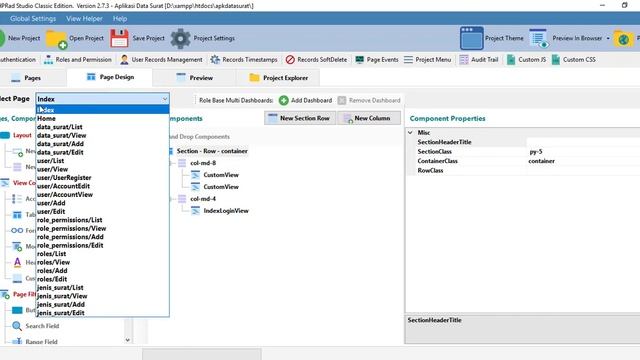Choose highlighted Index page option
The image size is (640, 360).
click(102, 110)
